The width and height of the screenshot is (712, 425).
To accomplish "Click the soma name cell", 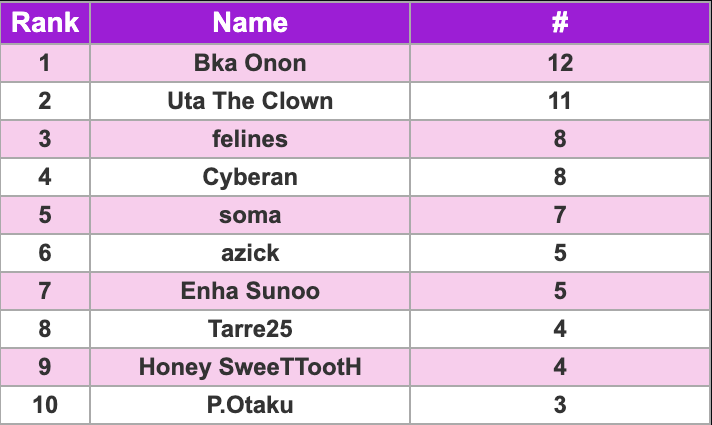I will [250, 216].
